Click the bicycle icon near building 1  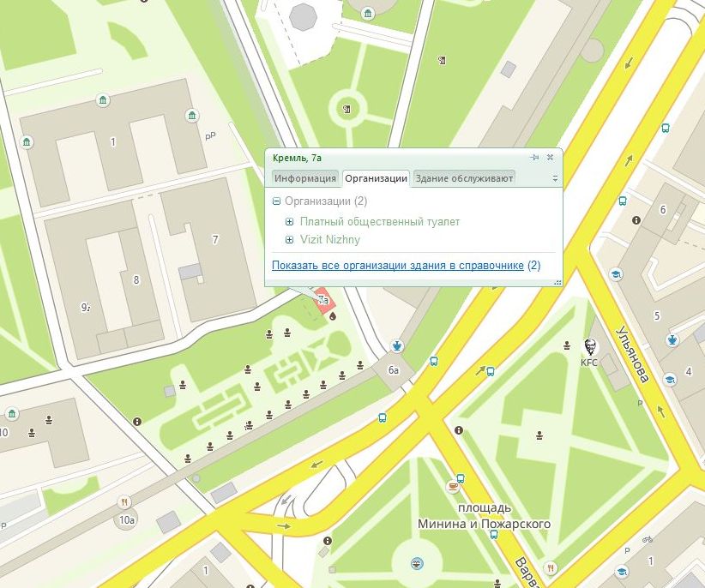(x=648, y=539)
